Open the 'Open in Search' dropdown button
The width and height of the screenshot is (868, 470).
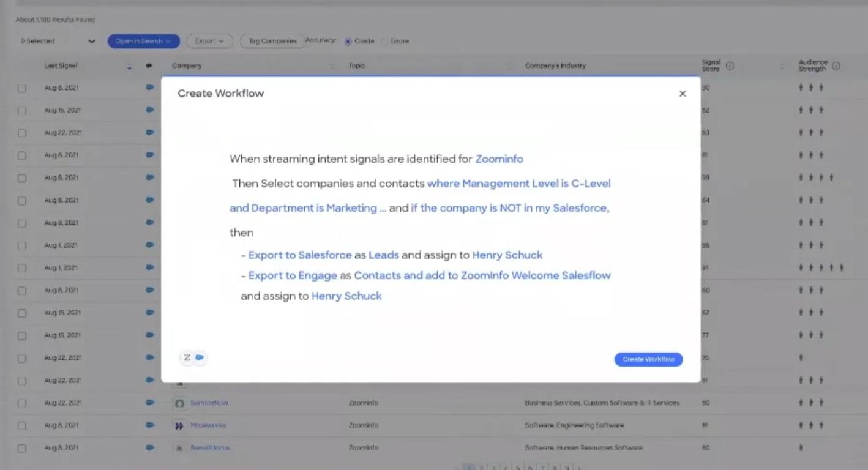(x=144, y=41)
